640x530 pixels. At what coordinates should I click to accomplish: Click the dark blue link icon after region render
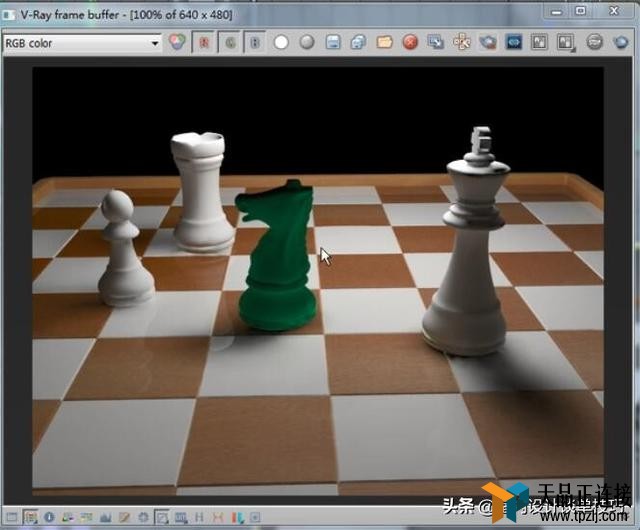pos(513,42)
